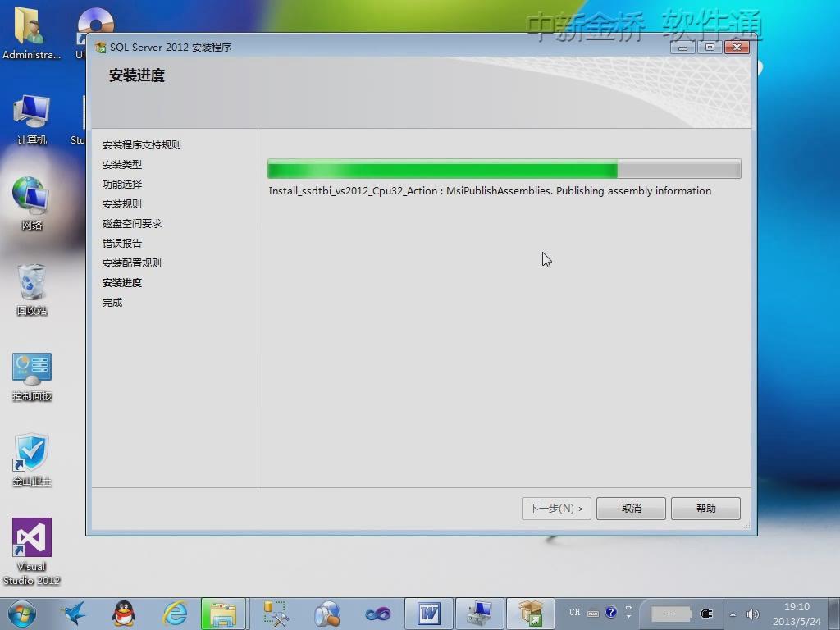Click the 安装进度 page heading

pos(137,75)
